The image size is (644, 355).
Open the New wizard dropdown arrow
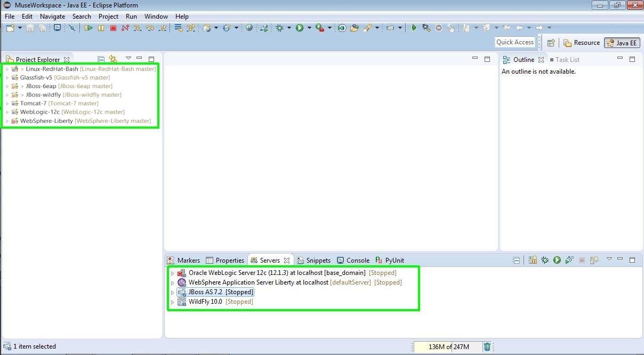(x=20, y=28)
